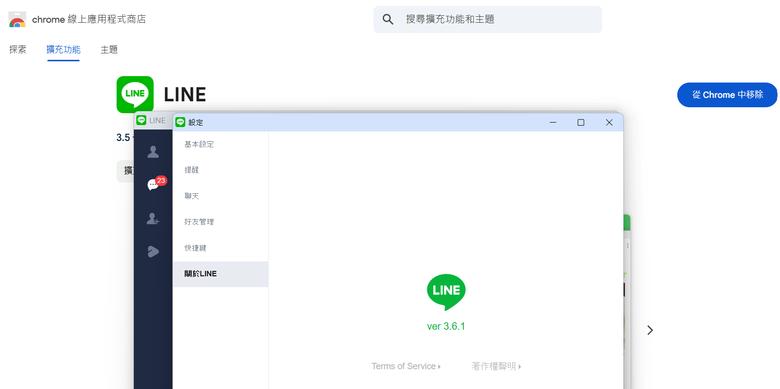Open the 擴充功能 tab

(x=63, y=50)
